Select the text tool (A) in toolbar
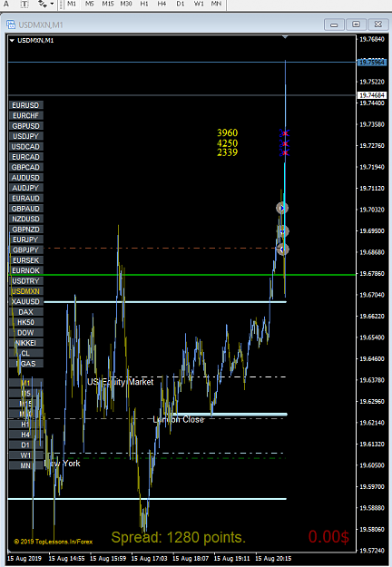The height and width of the screenshot is (567, 392). click(x=6, y=4)
